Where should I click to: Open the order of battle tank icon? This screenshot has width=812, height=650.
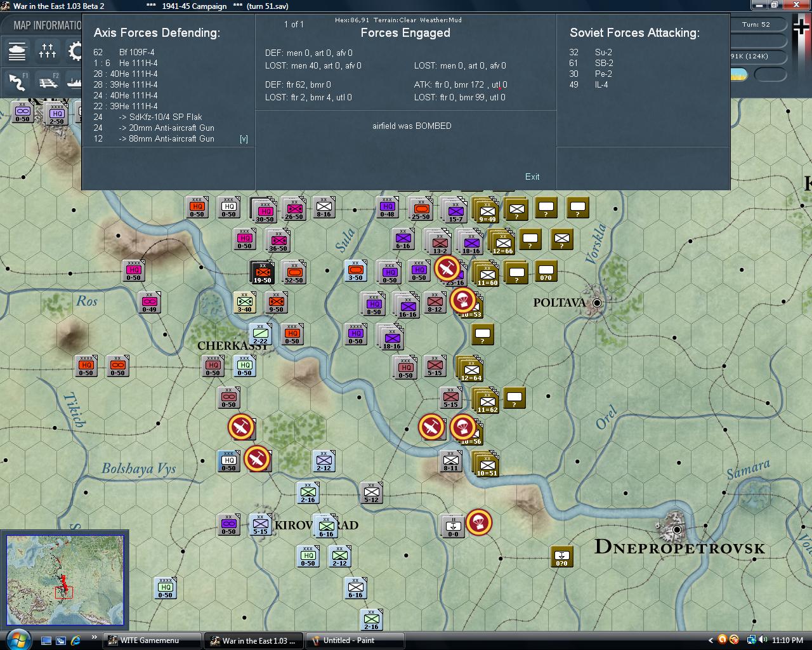(17, 51)
